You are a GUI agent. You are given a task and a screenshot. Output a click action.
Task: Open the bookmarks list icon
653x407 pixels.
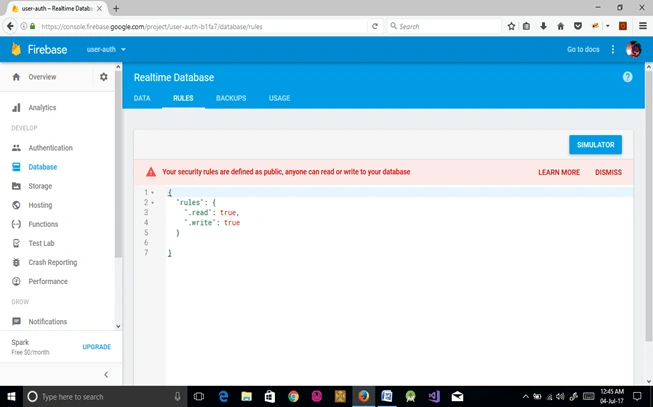pos(526,26)
